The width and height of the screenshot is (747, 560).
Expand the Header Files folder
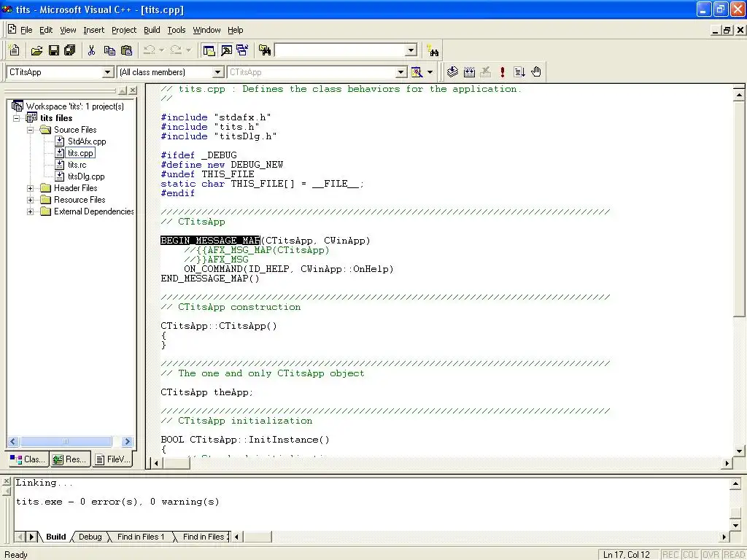click(x=30, y=188)
